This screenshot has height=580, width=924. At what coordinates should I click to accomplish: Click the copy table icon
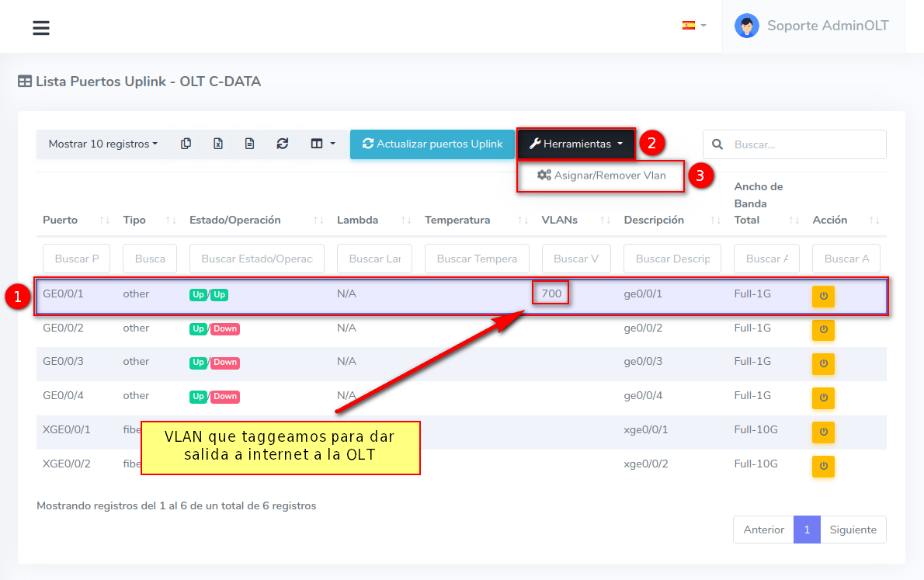tap(186, 144)
